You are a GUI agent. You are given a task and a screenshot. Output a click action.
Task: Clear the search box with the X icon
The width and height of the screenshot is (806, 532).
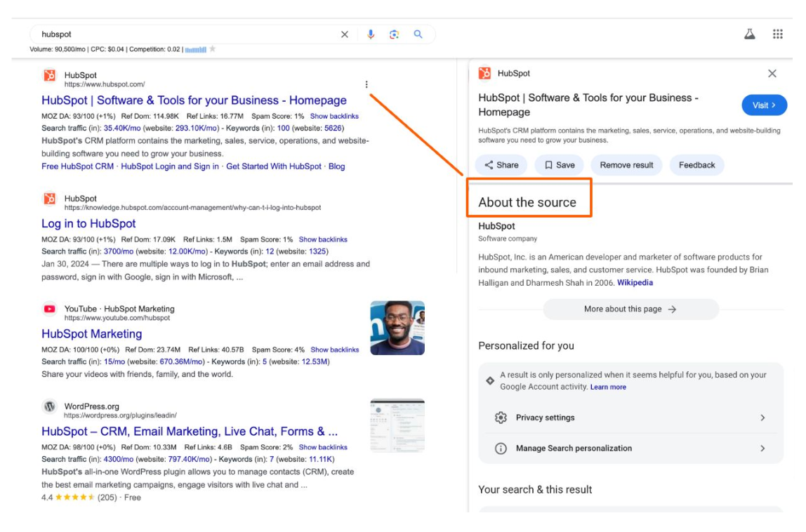point(345,34)
